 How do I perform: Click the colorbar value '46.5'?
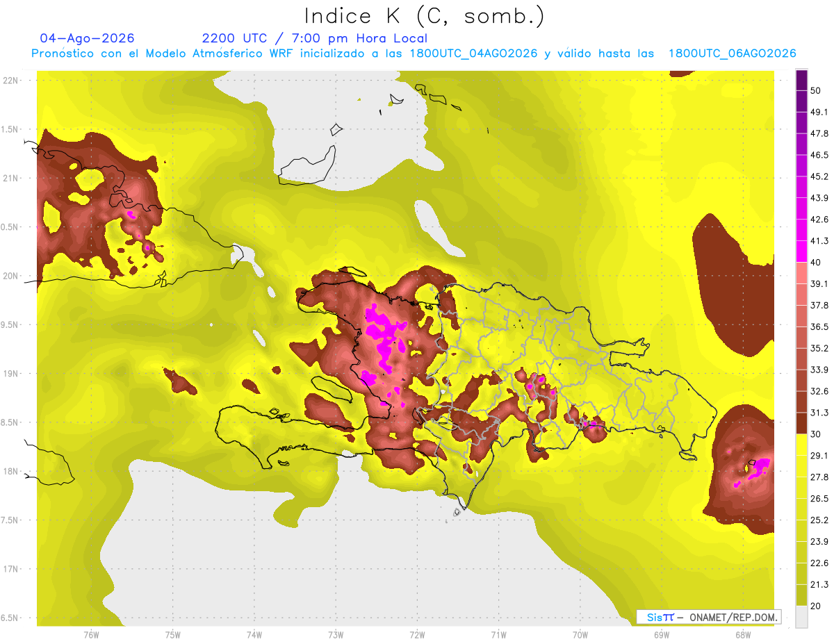point(819,155)
